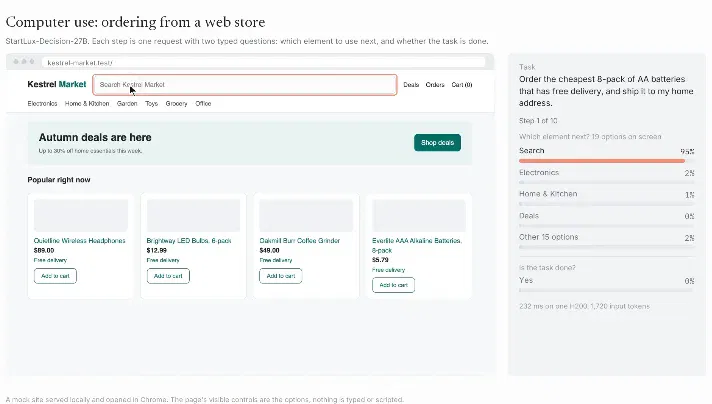Screen dimensions: 712x404
Task: Browse the Office category
Action: 203,103
